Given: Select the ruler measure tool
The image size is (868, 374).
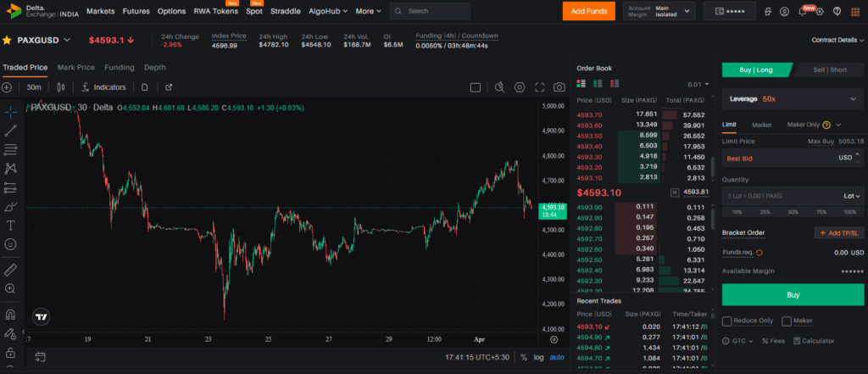Looking at the screenshot, I should click(x=10, y=270).
